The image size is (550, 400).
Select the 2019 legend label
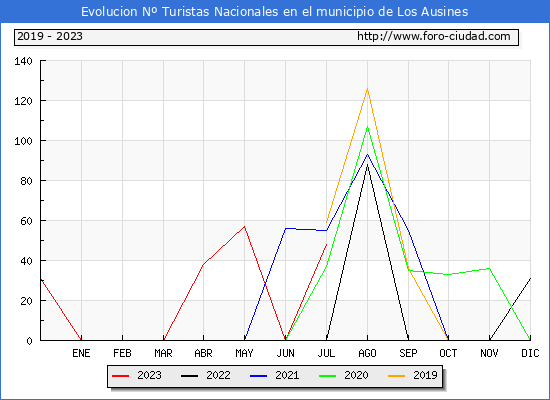coord(425,375)
